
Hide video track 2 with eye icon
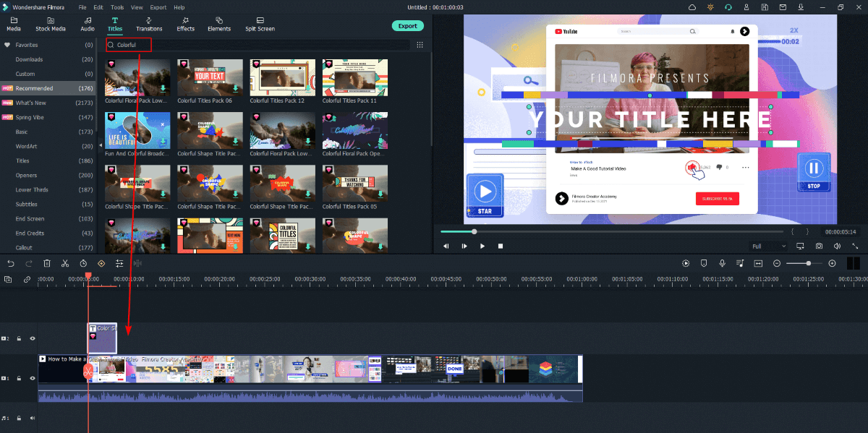click(32, 338)
